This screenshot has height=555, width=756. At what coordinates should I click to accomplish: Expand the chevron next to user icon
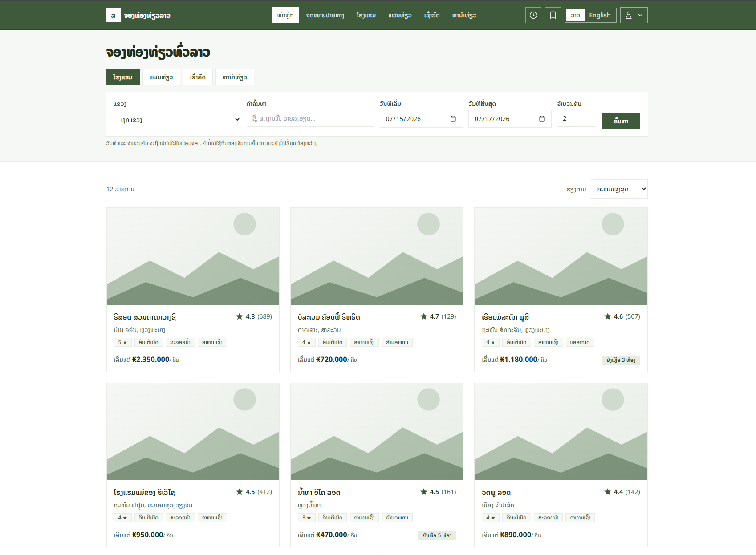[640, 15]
